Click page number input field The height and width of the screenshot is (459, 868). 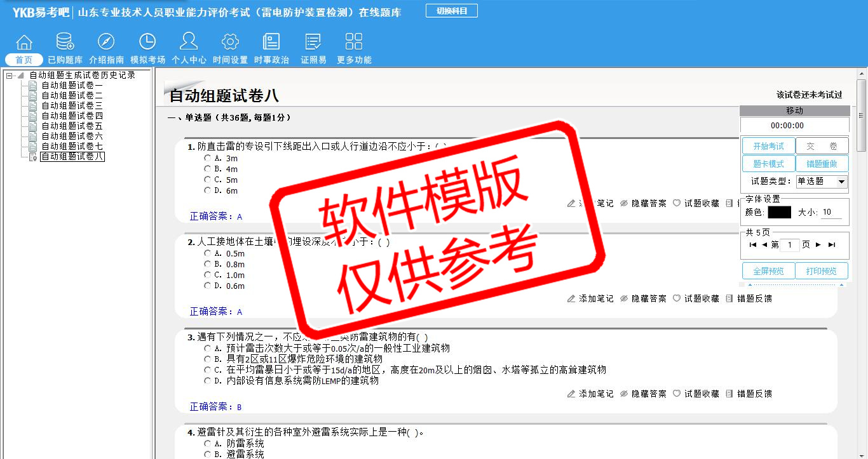click(x=790, y=245)
